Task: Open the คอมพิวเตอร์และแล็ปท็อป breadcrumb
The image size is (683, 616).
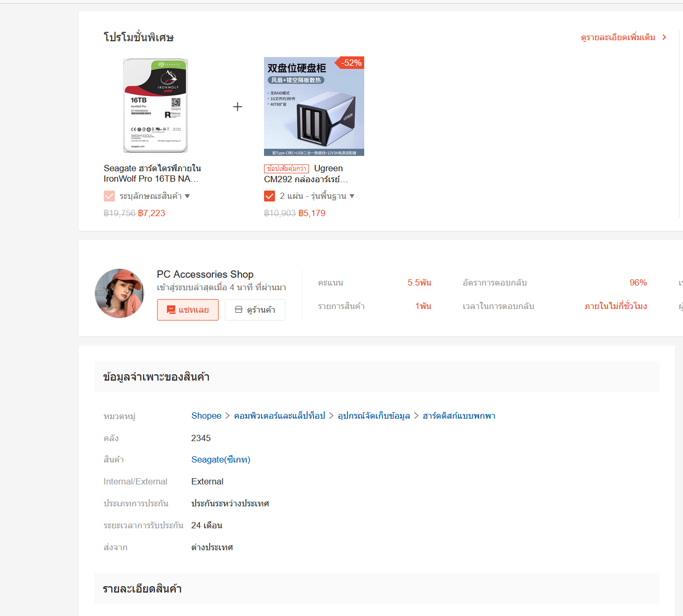Action: (280, 416)
